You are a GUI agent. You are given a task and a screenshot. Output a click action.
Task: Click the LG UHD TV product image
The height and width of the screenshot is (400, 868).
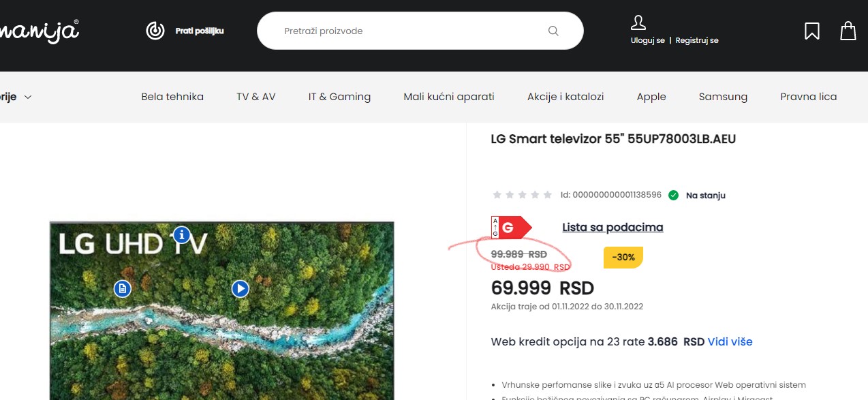tap(221, 311)
